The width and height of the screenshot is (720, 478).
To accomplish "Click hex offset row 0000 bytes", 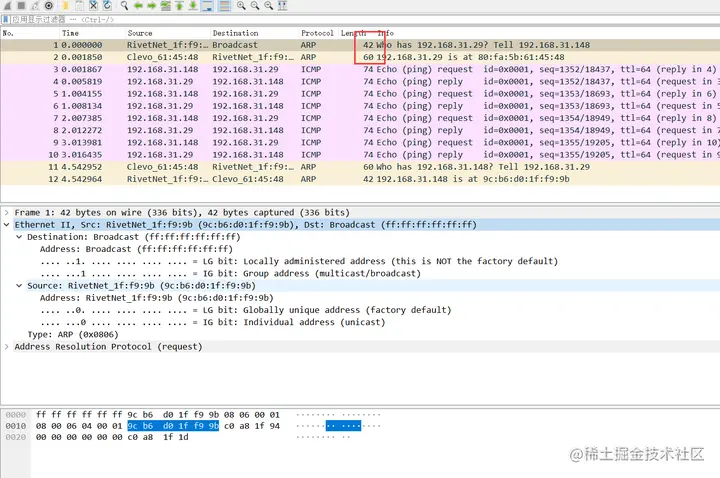I will click(x=158, y=415).
